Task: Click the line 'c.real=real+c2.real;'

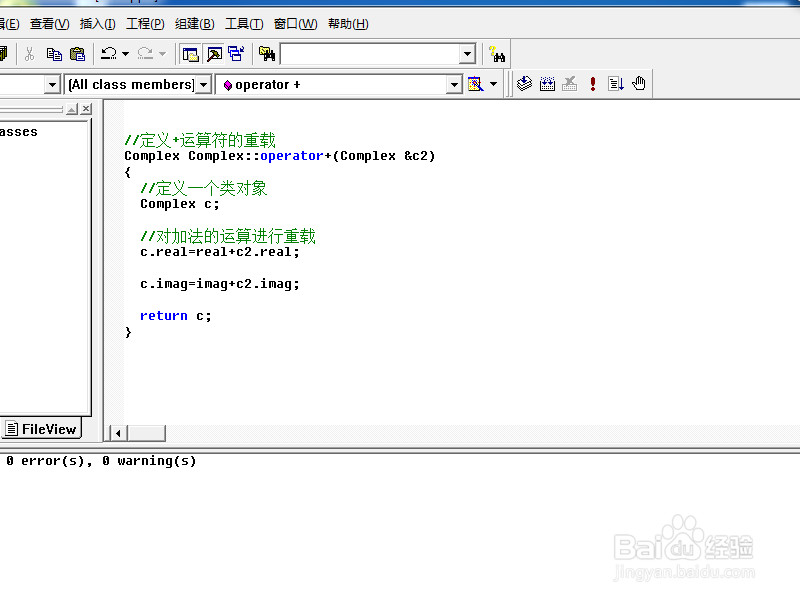Action: tap(220, 252)
